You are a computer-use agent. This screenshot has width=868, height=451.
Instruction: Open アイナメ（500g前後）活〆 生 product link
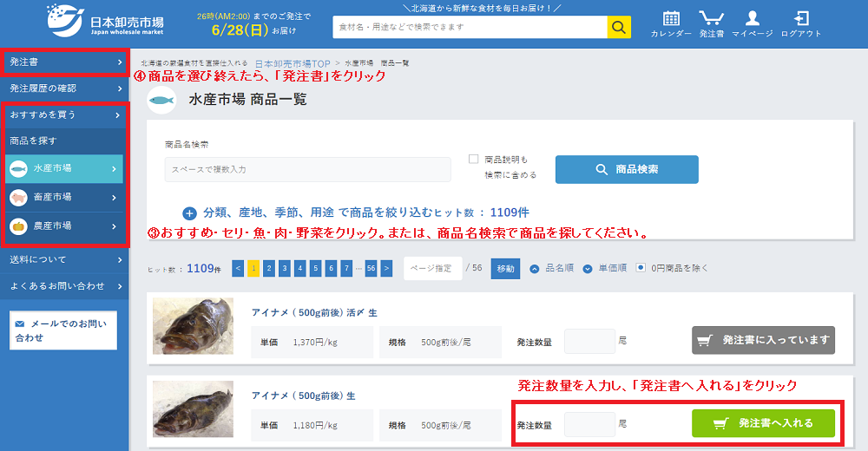point(314,312)
